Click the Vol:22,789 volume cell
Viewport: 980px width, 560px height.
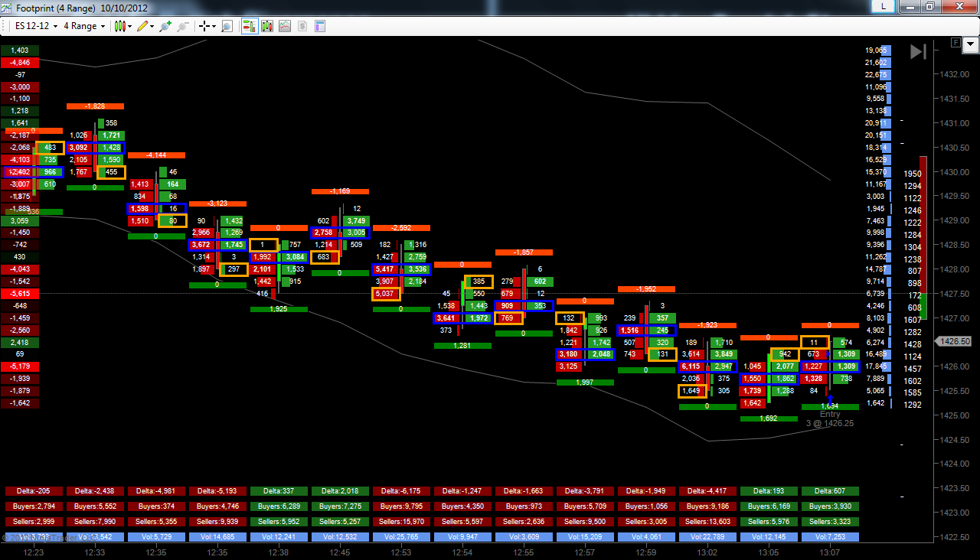pos(707,537)
